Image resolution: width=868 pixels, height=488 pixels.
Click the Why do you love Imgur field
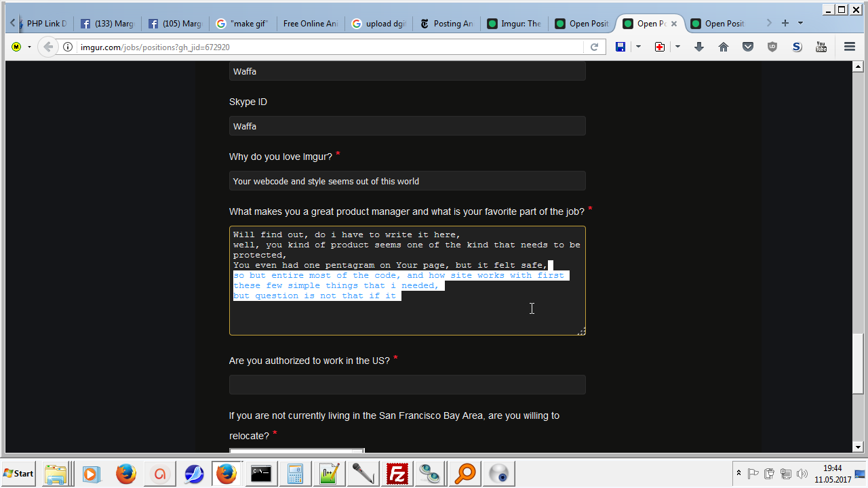407,181
